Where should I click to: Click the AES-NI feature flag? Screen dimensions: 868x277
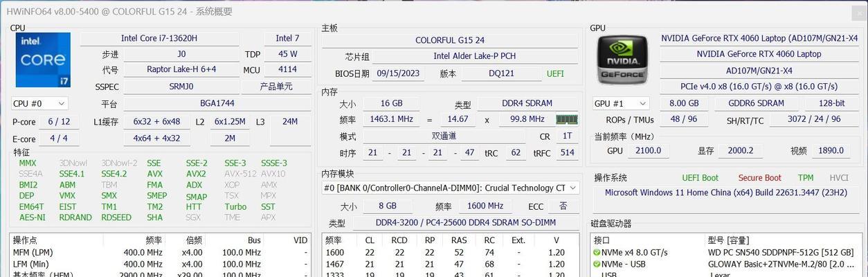pyautogui.click(x=32, y=217)
